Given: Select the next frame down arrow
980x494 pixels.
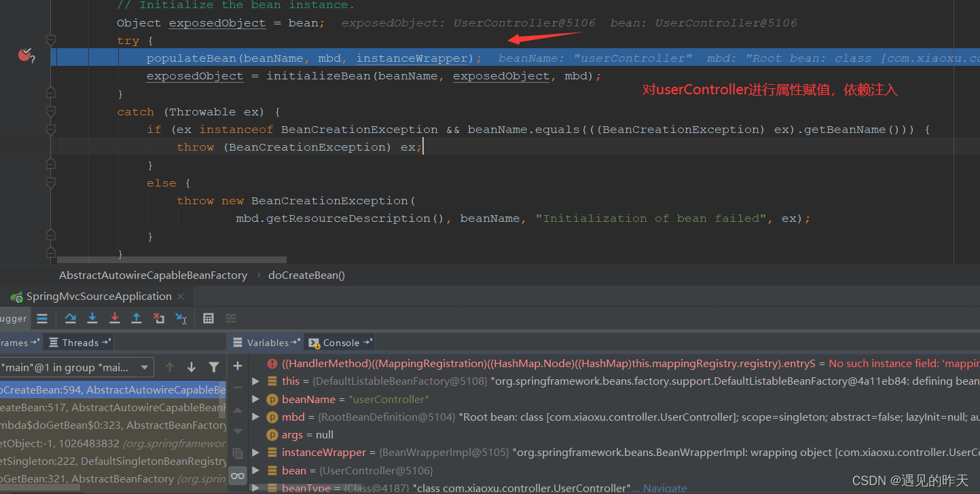Looking at the screenshot, I should tap(192, 367).
